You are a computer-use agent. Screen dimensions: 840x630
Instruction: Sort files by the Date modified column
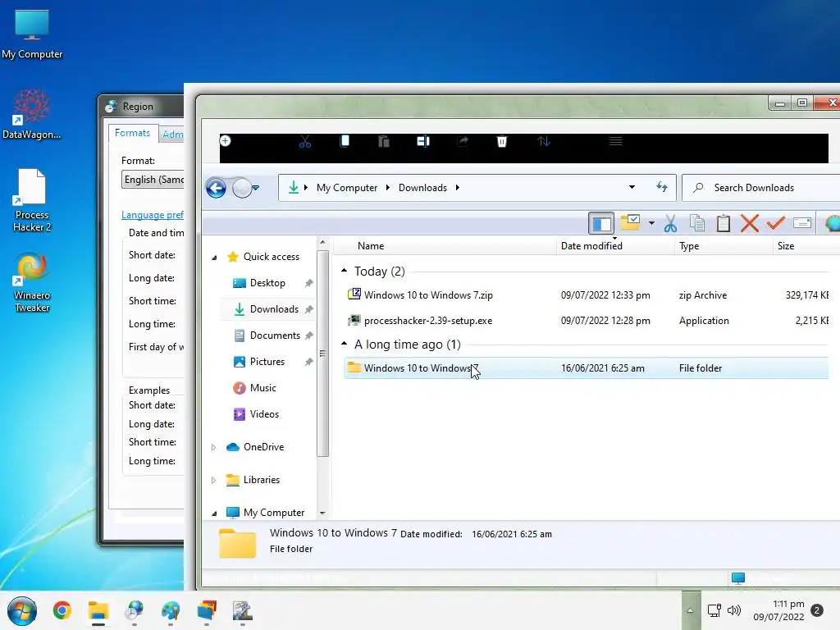(591, 246)
